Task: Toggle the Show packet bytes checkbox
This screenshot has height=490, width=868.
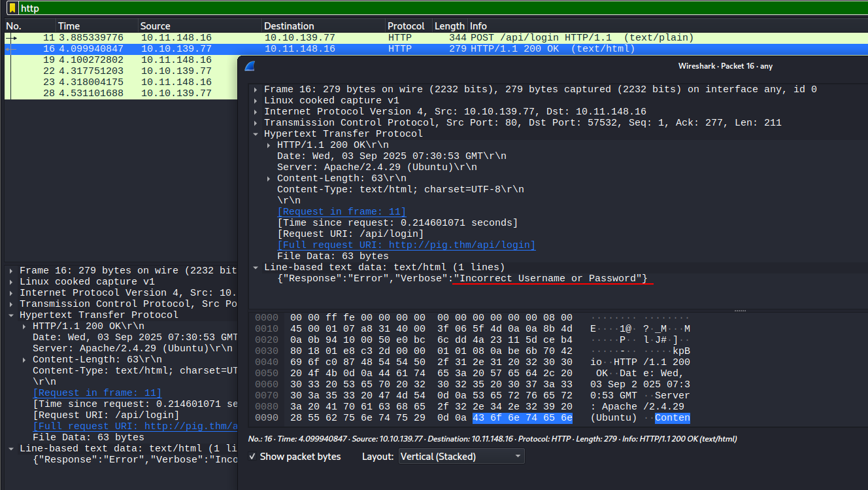Action: pos(252,457)
